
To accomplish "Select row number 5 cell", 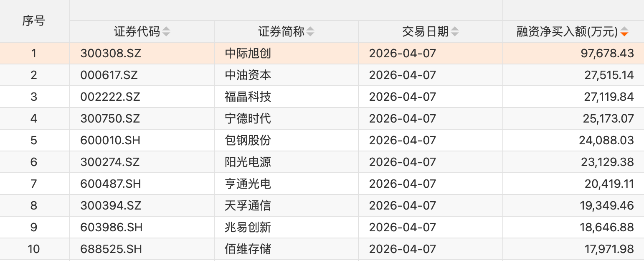I will (x=34, y=141).
